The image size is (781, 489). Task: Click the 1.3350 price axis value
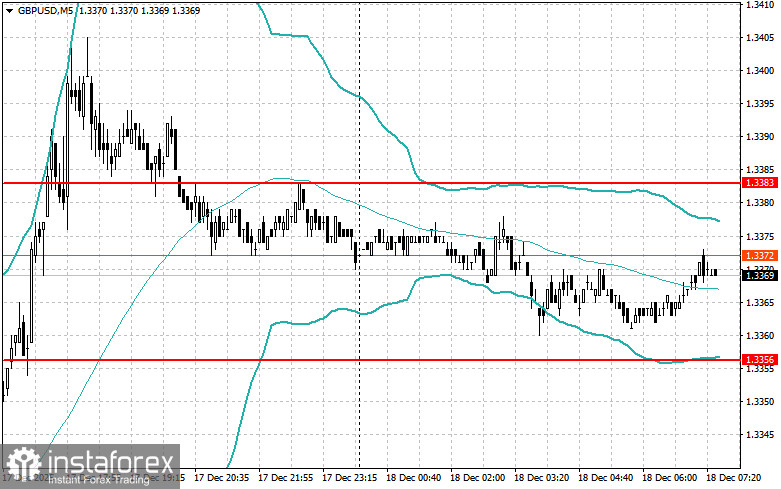760,401
